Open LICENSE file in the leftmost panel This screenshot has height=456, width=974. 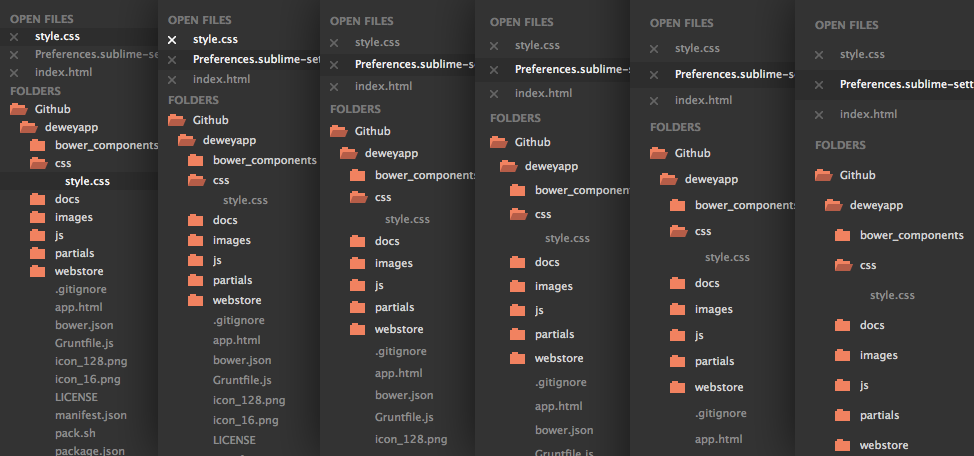76,398
